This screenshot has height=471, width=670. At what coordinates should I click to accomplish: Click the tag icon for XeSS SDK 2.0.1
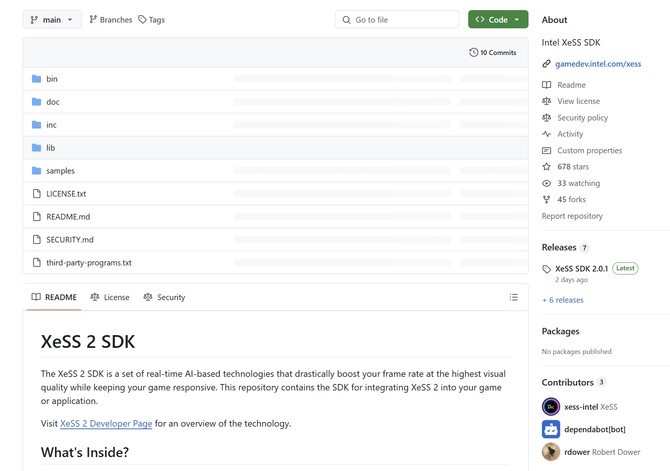pyautogui.click(x=547, y=269)
